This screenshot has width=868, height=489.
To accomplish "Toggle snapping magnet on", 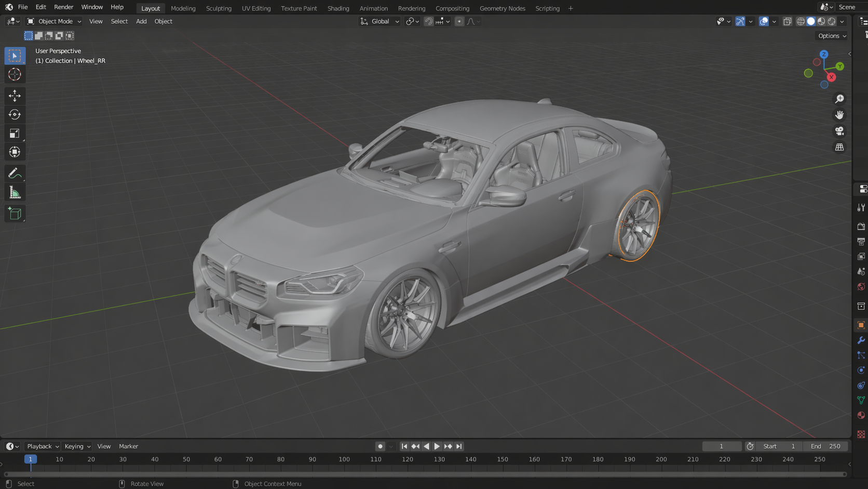I will (x=428, y=21).
